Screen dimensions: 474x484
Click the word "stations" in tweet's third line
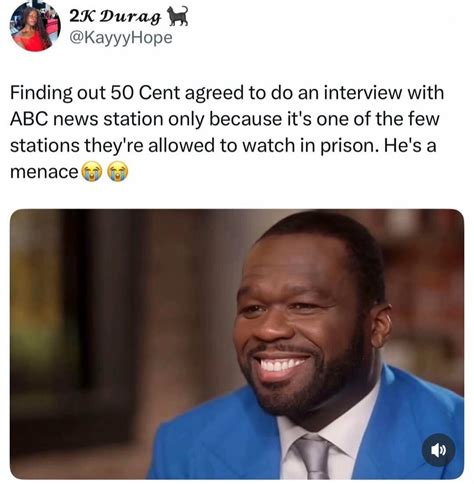(x=45, y=146)
